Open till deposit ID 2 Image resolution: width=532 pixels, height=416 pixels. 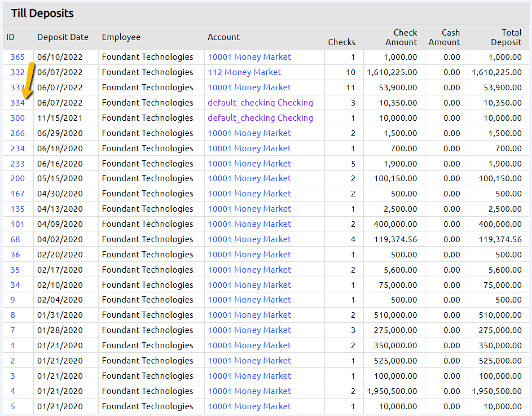(x=13, y=361)
